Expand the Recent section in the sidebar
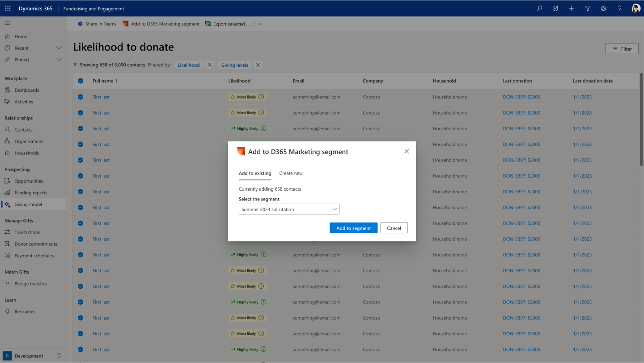This screenshot has width=644, height=363. (59, 47)
